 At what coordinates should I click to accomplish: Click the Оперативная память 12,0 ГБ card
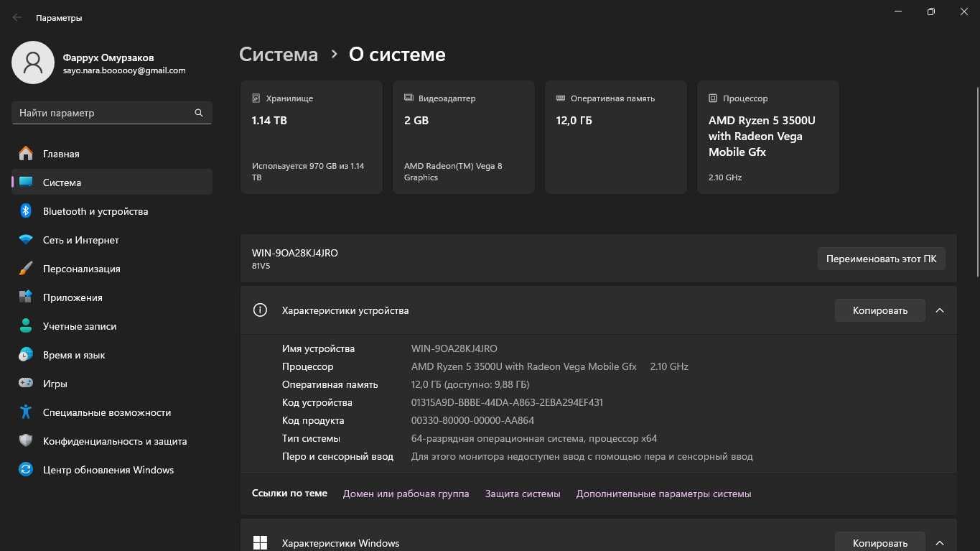pos(616,137)
